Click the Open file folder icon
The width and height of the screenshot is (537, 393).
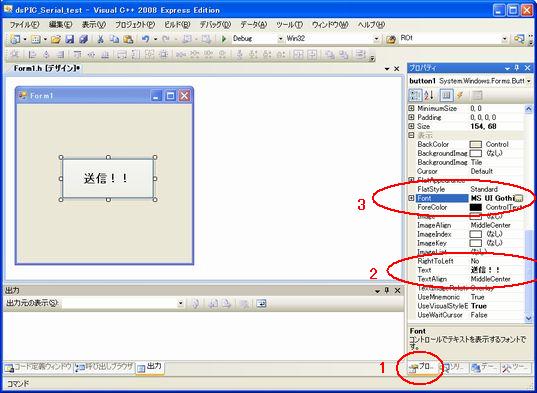coord(56,39)
